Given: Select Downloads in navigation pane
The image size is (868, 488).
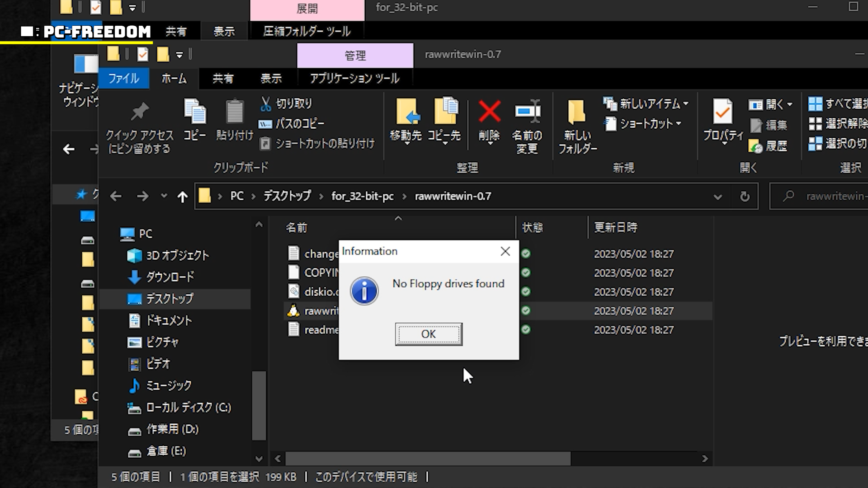Looking at the screenshot, I should pyautogui.click(x=170, y=277).
